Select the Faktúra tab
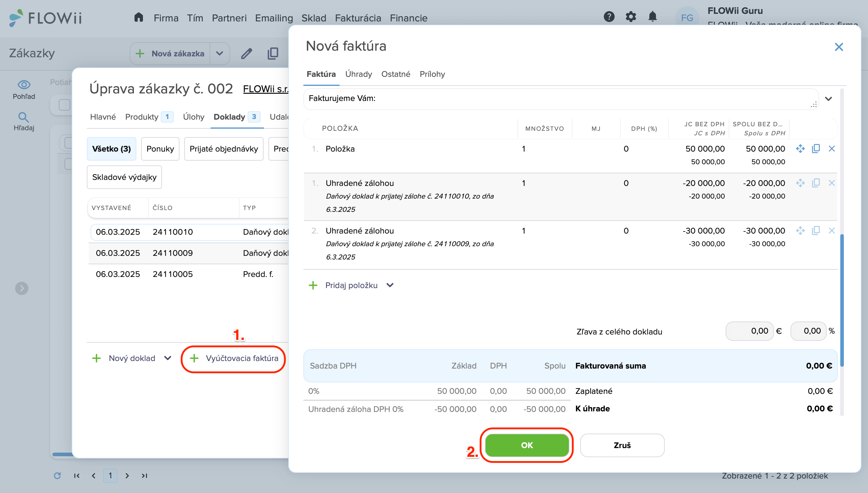Viewport: 868px width, 493px height. pos(321,74)
